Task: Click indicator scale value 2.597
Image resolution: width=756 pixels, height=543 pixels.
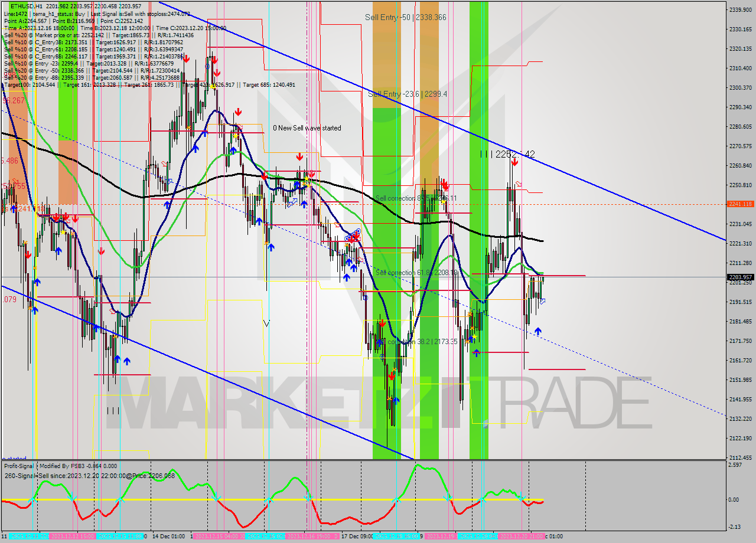Action: click(736, 465)
